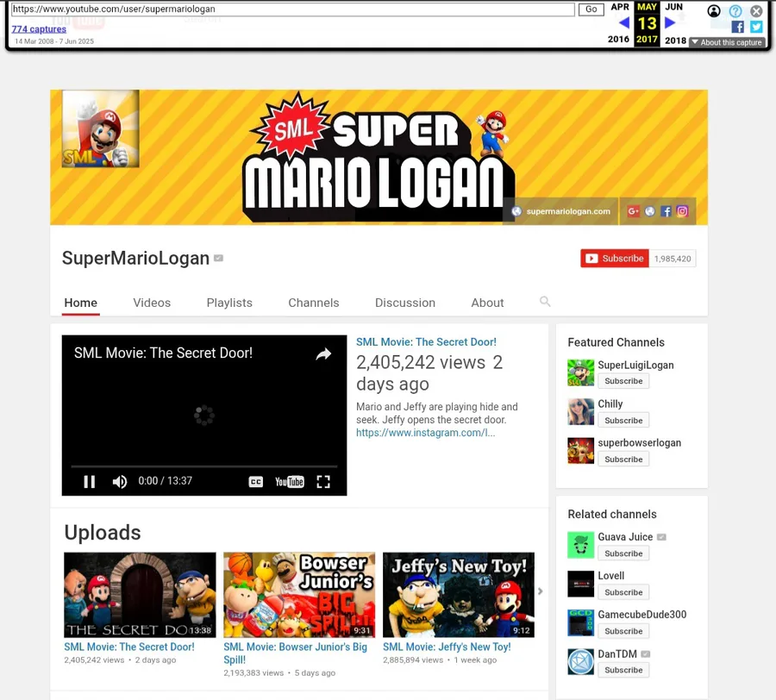Open the instagram.com link in description
The image size is (776, 700).
click(x=426, y=433)
